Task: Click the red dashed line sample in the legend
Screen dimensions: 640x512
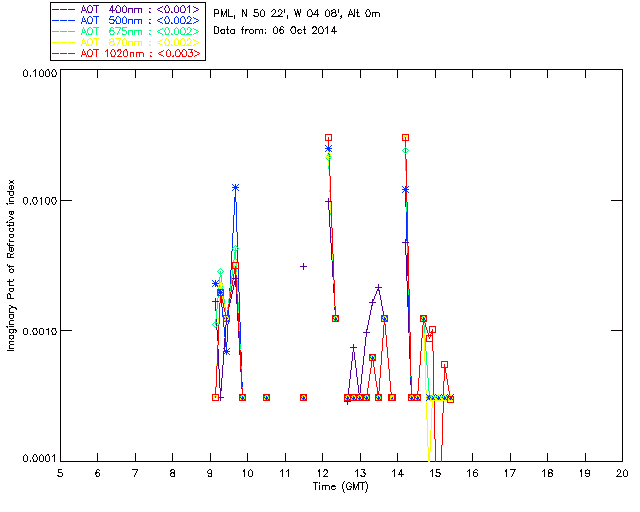Action: click(64, 53)
